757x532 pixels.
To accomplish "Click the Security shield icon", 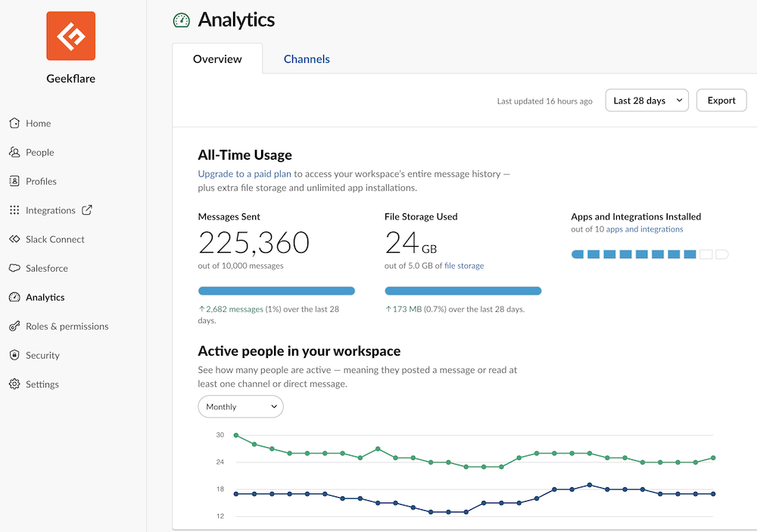I will 14,356.
